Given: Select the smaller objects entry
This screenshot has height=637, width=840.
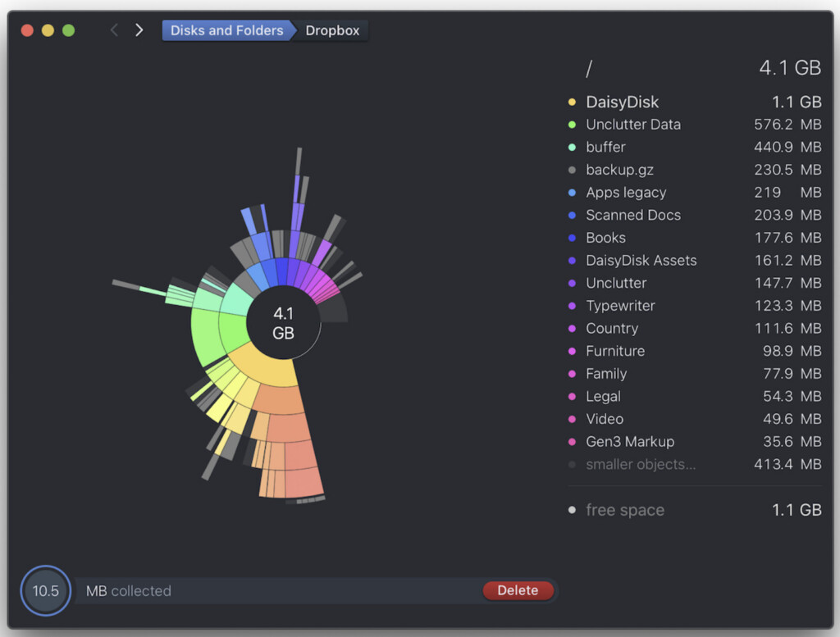Looking at the screenshot, I should (637, 463).
